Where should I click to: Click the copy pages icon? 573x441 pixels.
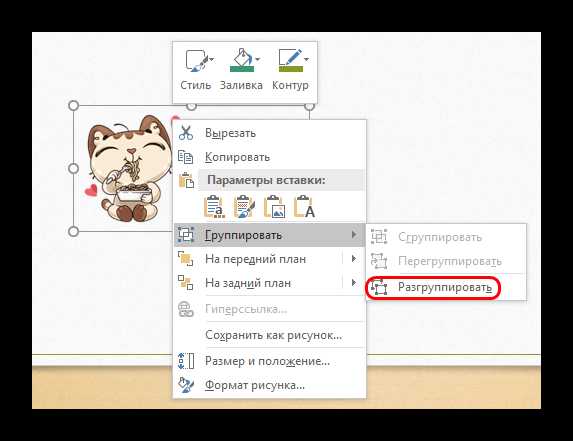186,157
